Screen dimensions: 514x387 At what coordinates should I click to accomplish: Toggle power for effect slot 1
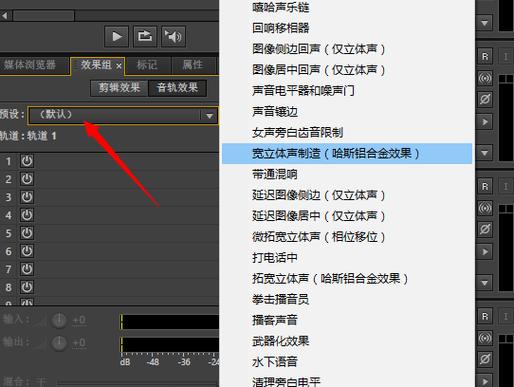pyautogui.click(x=27, y=161)
